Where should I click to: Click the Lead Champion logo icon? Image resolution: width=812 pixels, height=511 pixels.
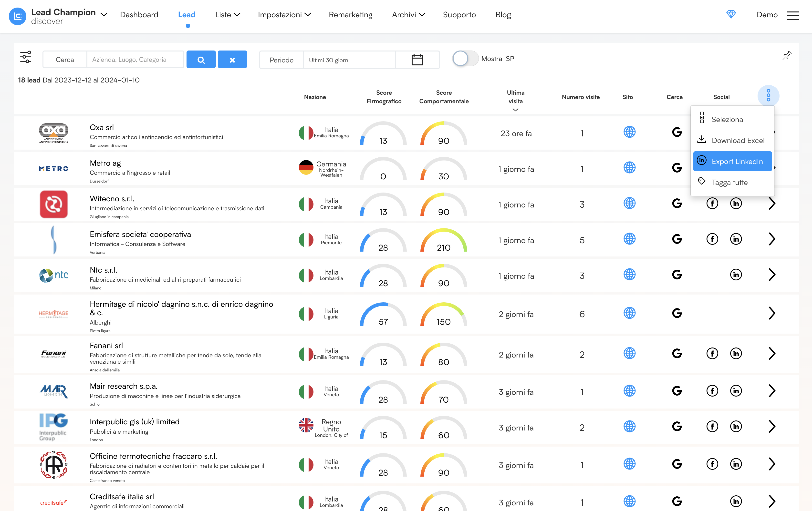(x=18, y=16)
